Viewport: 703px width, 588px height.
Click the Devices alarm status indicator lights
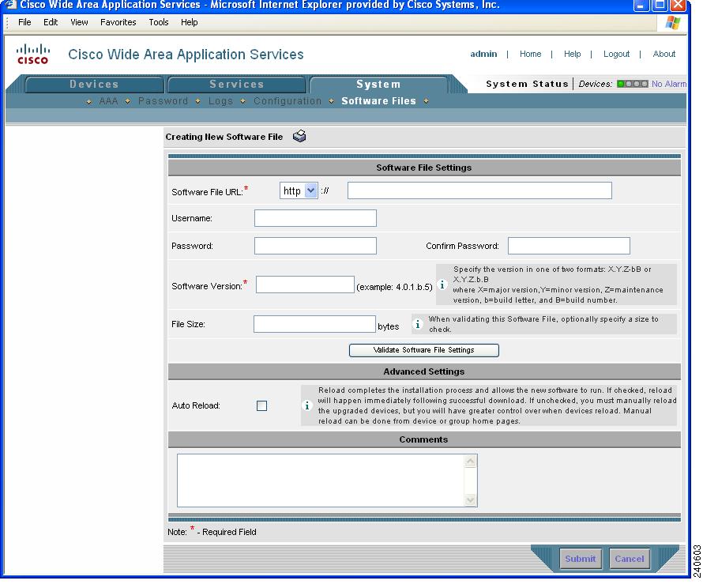click(632, 84)
